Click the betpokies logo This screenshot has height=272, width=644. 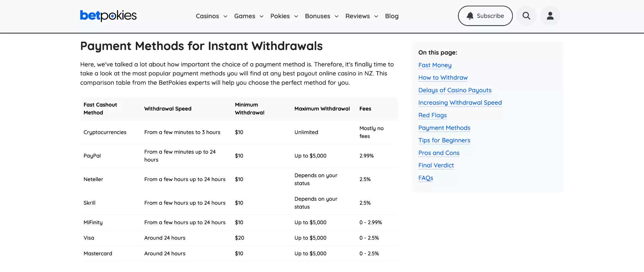click(x=108, y=16)
